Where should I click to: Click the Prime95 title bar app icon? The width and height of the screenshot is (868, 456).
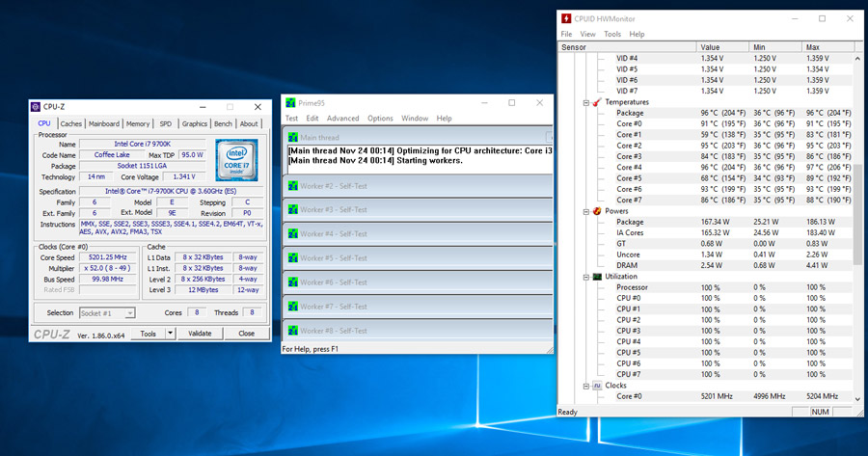pos(290,103)
